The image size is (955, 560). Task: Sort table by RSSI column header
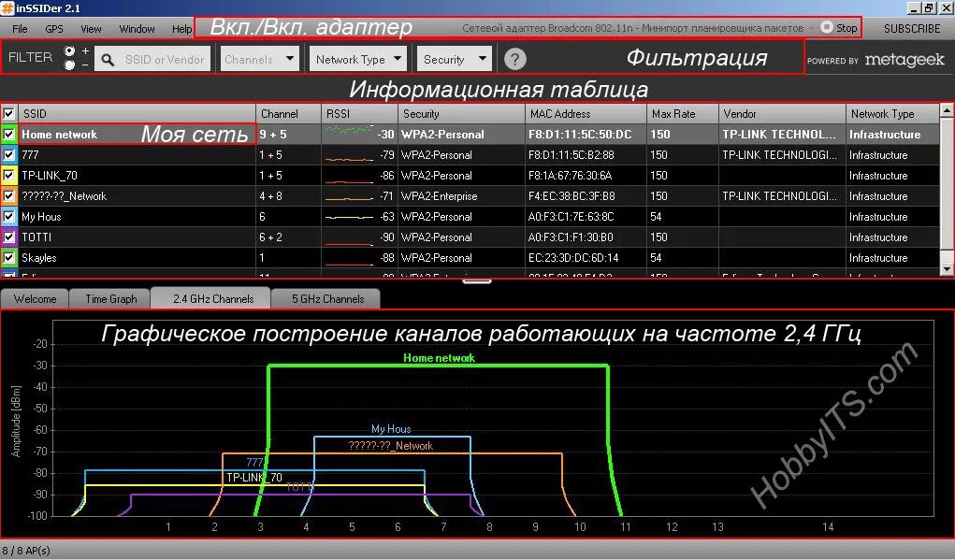[x=359, y=114]
